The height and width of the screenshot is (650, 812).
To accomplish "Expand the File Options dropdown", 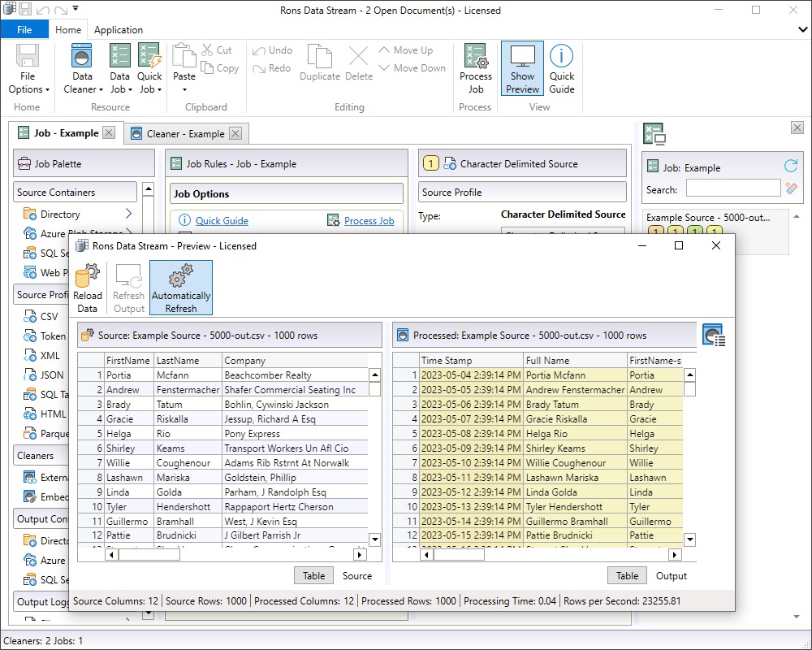I will [28, 89].
